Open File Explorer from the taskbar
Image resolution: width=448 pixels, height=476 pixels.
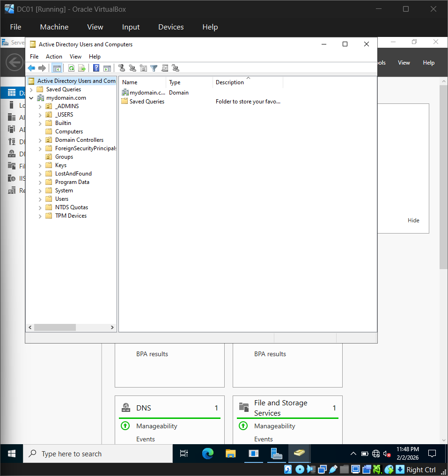tap(230, 454)
